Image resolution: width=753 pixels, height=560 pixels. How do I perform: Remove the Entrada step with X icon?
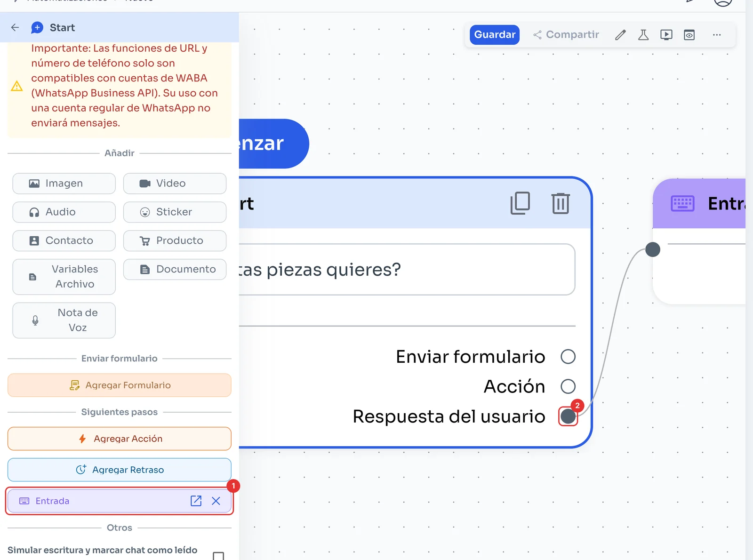pyautogui.click(x=216, y=501)
